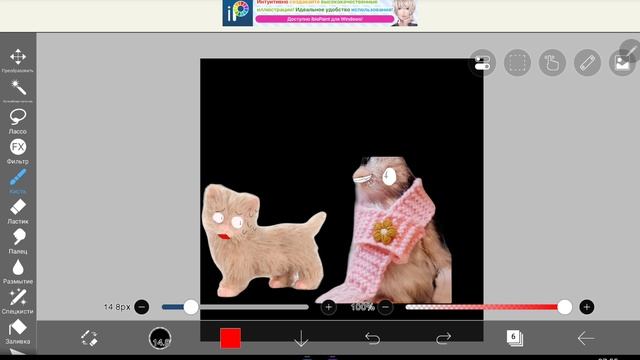The width and height of the screenshot is (640, 360).
Task: Open the material image icon
Action: coord(622,63)
